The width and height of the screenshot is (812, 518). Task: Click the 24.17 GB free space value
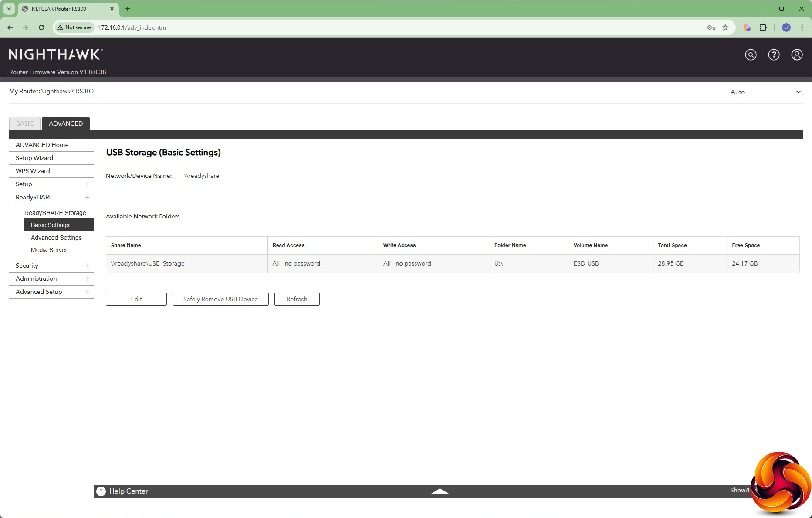click(x=745, y=263)
